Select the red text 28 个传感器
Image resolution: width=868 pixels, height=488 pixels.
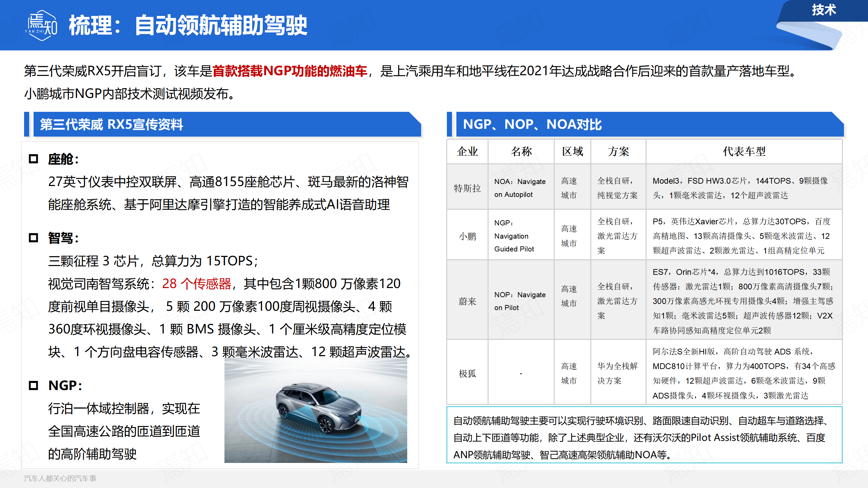(197, 284)
